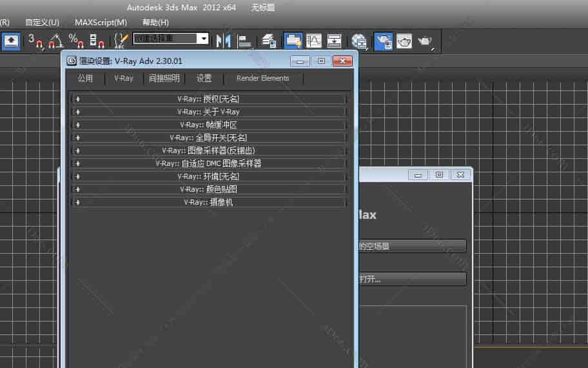Expand the V-Ray 全局开关 rollout

209,138
